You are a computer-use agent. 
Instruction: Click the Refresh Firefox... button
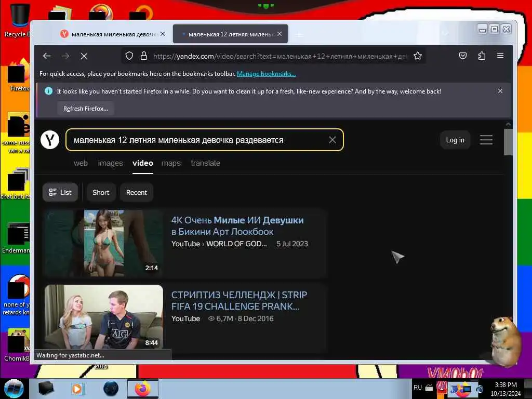(x=86, y=109)
